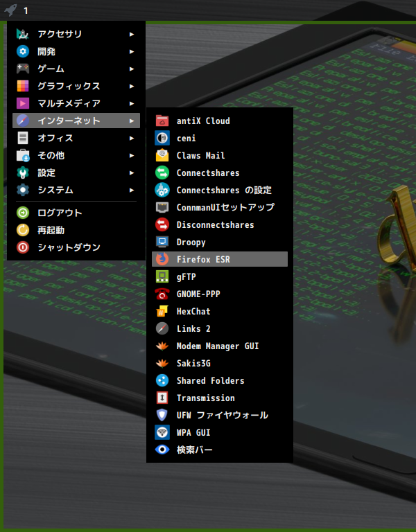Click the Links 2 compass icon
This screenshot has width=416, height=532.
click(162, 328)
